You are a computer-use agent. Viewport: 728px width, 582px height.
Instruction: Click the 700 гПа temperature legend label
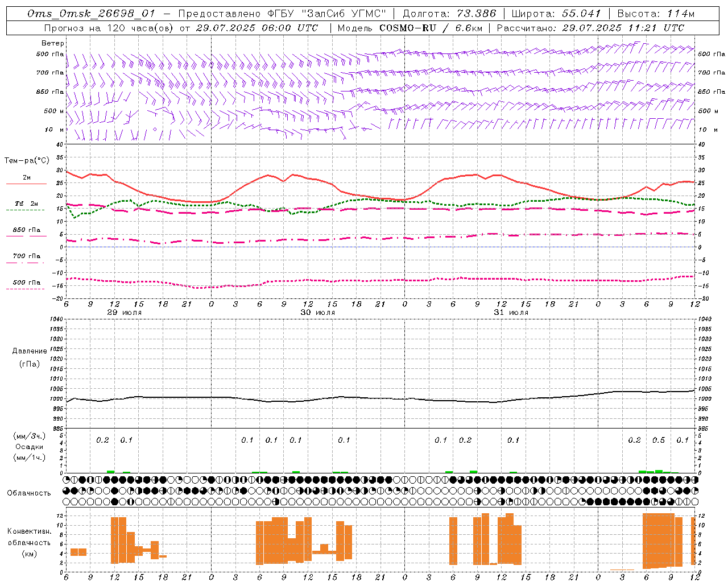27,256
